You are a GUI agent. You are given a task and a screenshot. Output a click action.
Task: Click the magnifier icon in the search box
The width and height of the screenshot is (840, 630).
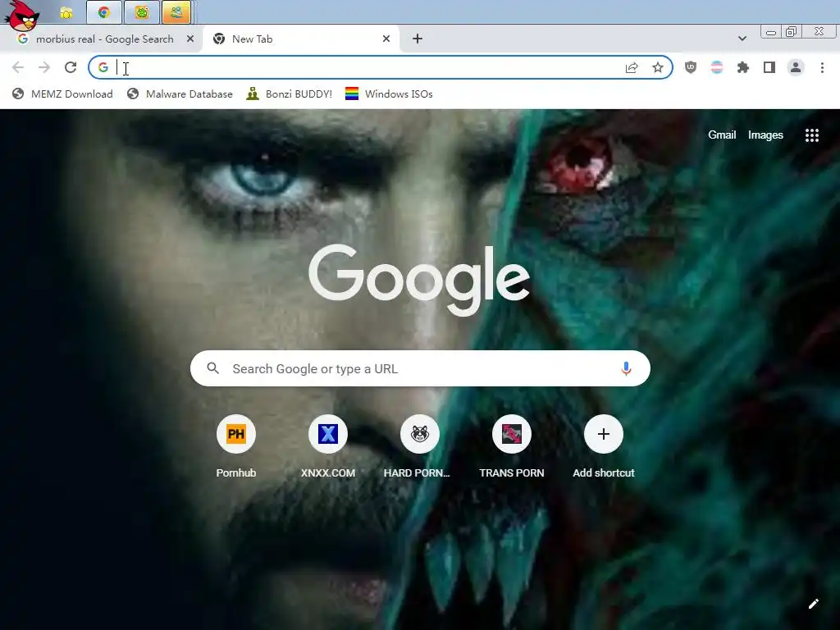pyautogui.click(x=212, y=368)
